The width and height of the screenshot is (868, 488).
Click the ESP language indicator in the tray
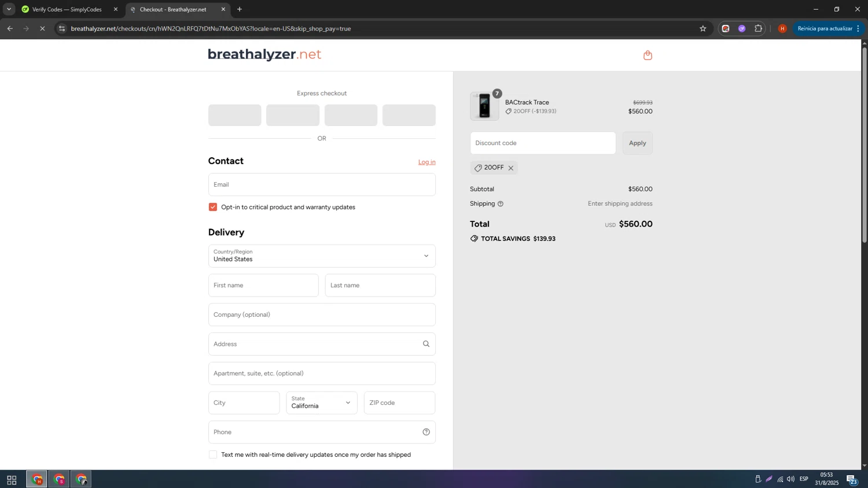[804, 479]
